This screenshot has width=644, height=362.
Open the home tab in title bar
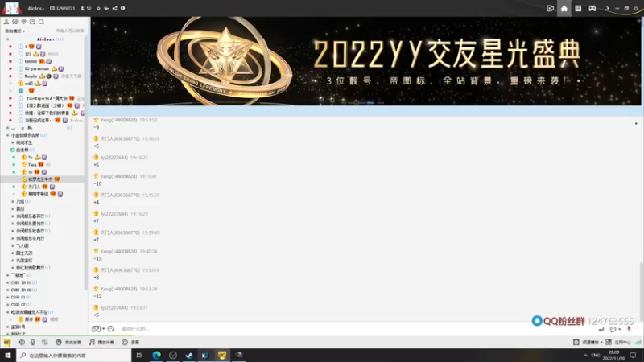coord(564,8)
